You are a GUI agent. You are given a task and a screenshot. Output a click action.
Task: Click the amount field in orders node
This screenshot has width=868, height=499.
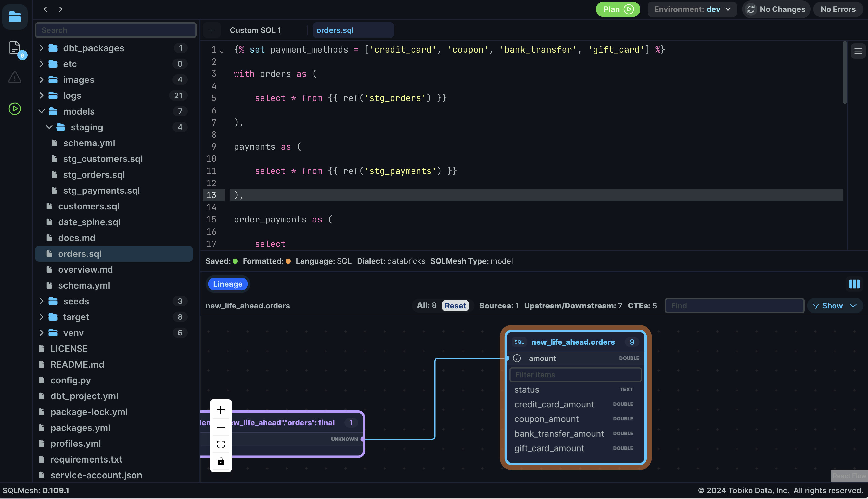[541, 358]
